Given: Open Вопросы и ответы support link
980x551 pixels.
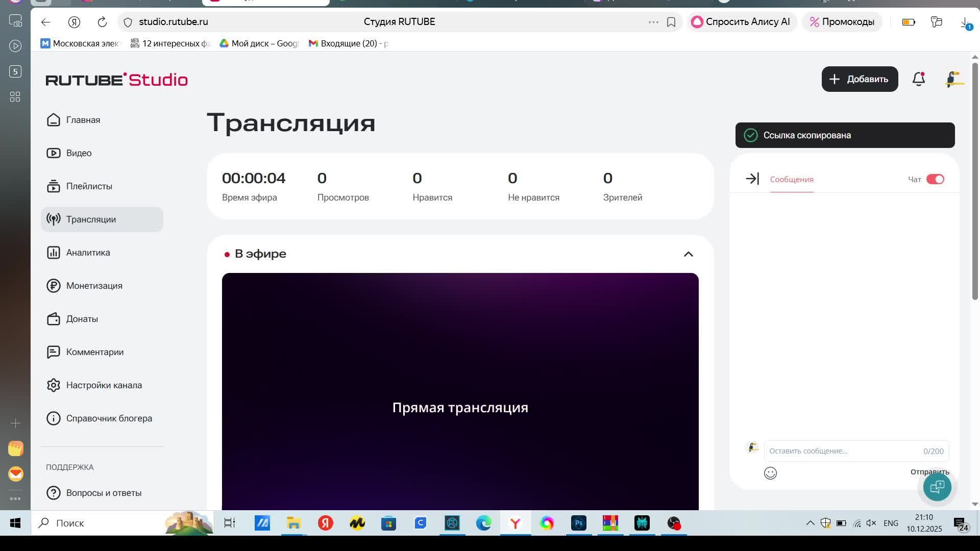Looking at the screenshot, I should pyautogui.click(x=104, y=493).
